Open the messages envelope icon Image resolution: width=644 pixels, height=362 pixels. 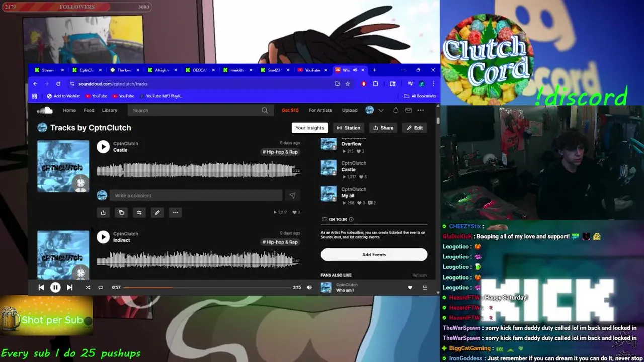[408, 110]
